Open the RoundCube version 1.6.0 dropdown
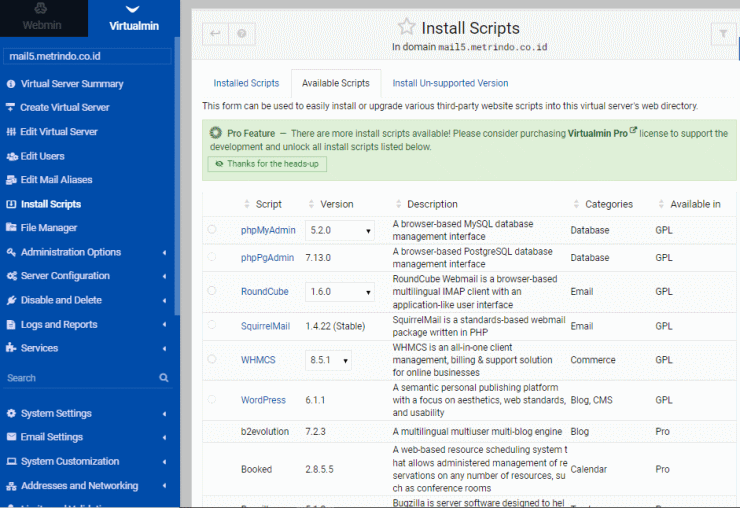 [x=340, y=292]
